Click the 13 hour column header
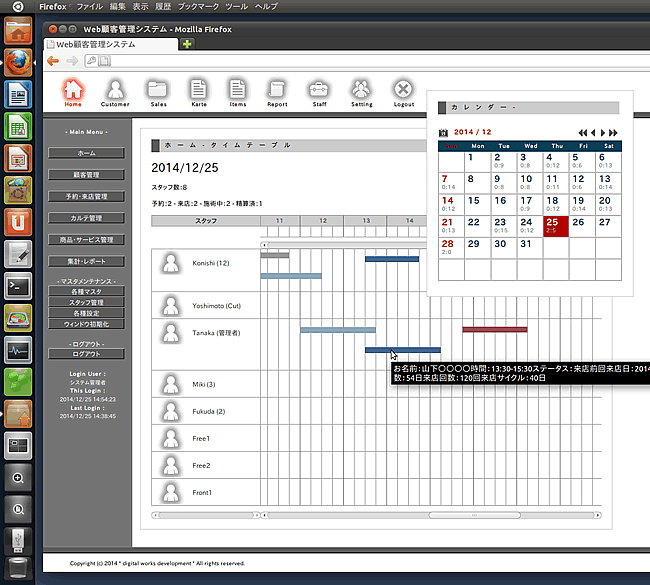Image resolution: width=650 pixels, height=585 pixels. click(366, 221)
